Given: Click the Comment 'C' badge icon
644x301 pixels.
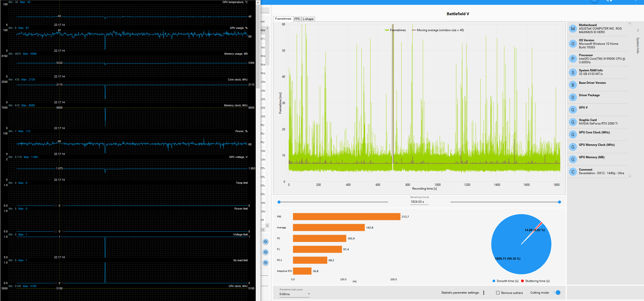Looking at the screenshot, I should click(573, 172).
